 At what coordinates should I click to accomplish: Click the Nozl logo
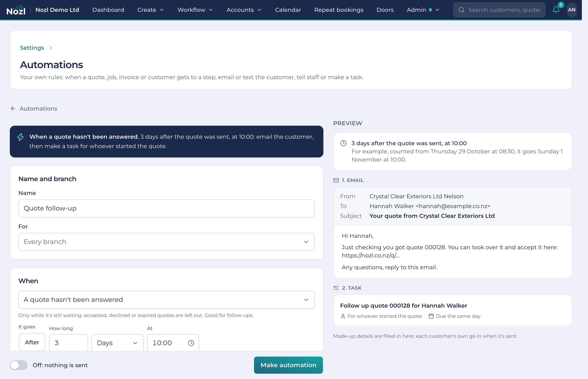16,10
